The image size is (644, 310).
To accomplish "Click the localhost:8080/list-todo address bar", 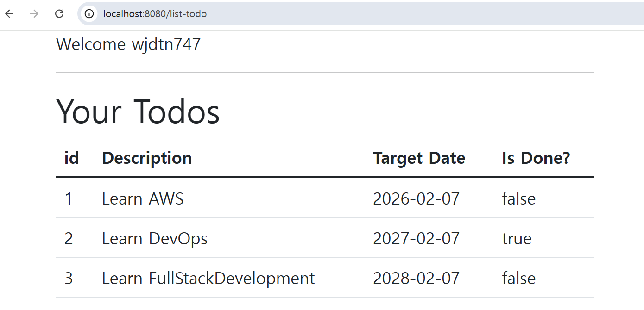I will click(x=155, y=14).
